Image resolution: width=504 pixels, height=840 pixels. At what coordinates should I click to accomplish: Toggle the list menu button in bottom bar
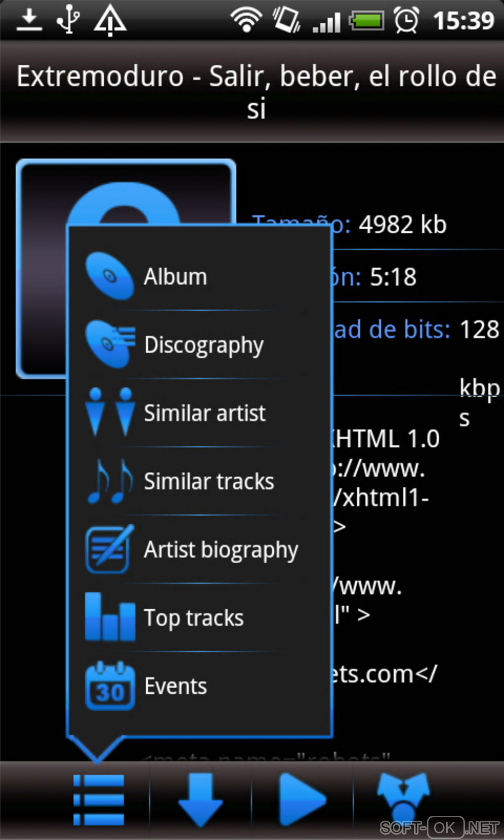(98, 800)
